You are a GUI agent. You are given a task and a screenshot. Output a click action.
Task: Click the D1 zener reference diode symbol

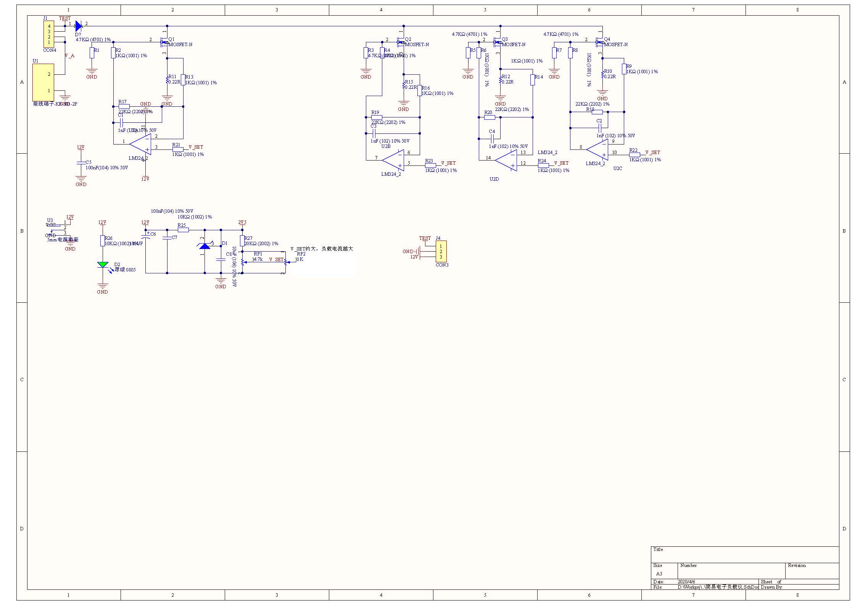(205, 246)
